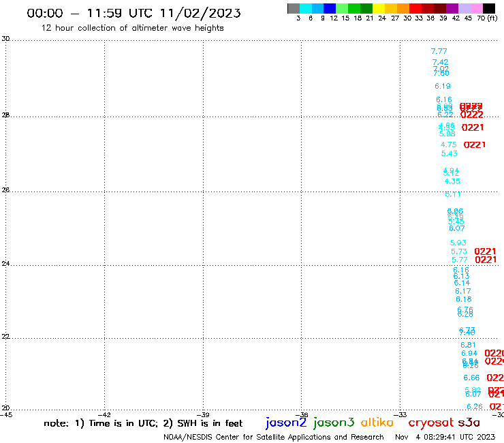Click the latitude axis label 22
Screen dimensions: 504x443
[5, 337]
